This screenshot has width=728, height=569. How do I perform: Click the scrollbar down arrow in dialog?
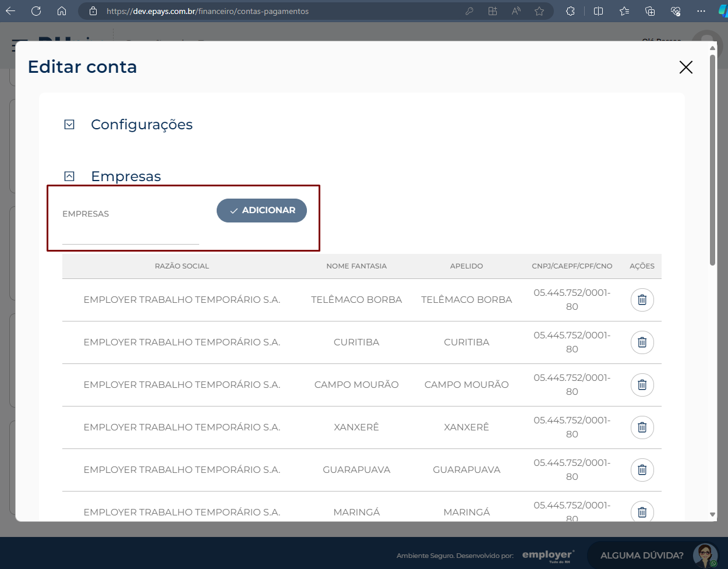712,515
